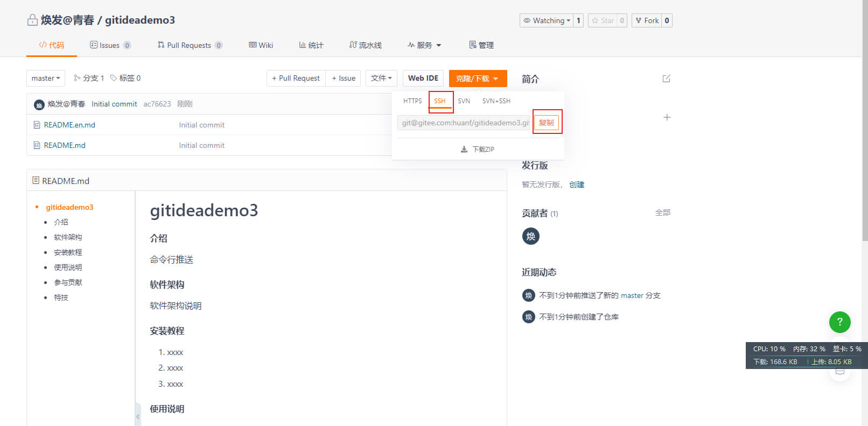Screen dimensions: 868x426
Task: Jump to gitideademo3 in the outline
Action: click(69, 207)
